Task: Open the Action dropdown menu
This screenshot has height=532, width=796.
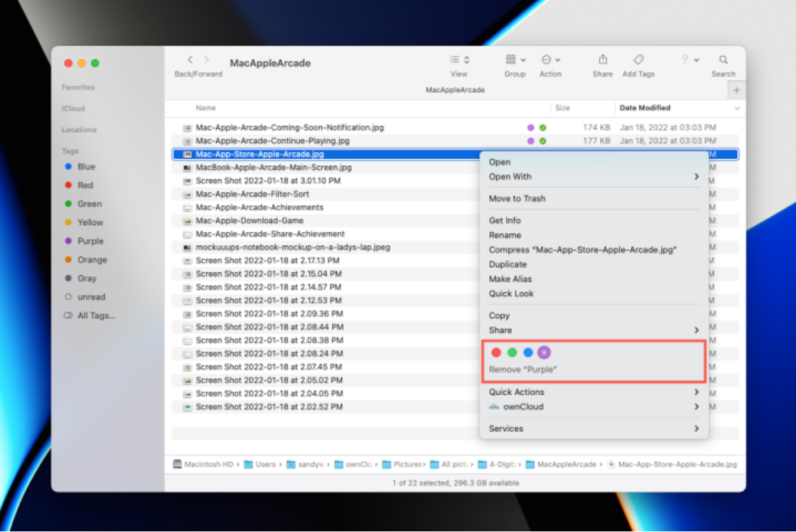Action: pos(550,59)
